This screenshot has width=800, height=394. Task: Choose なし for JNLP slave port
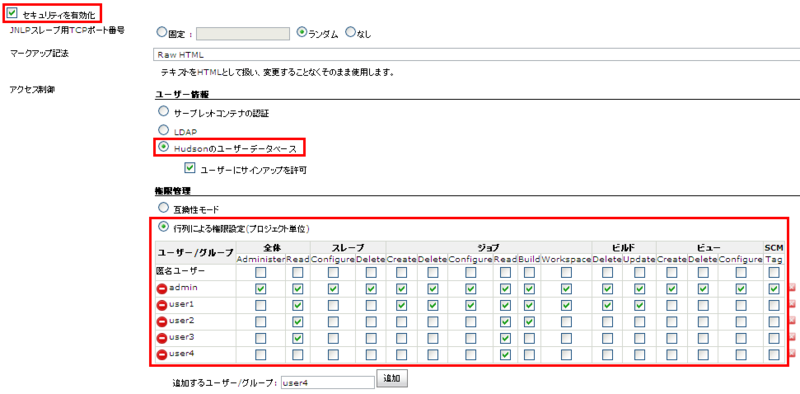[x=350, y=32]
